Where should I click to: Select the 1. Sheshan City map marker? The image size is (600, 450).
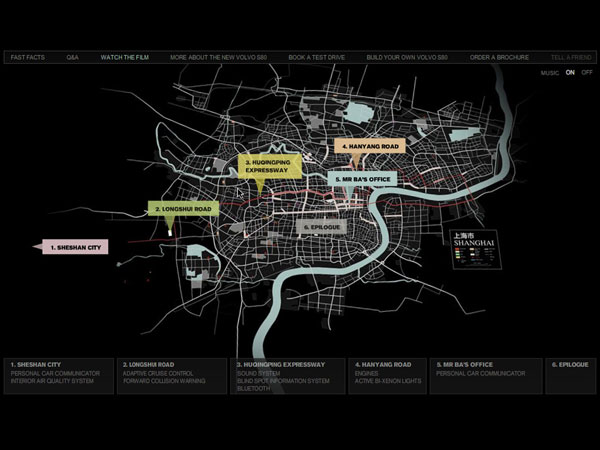coord(75,247)
